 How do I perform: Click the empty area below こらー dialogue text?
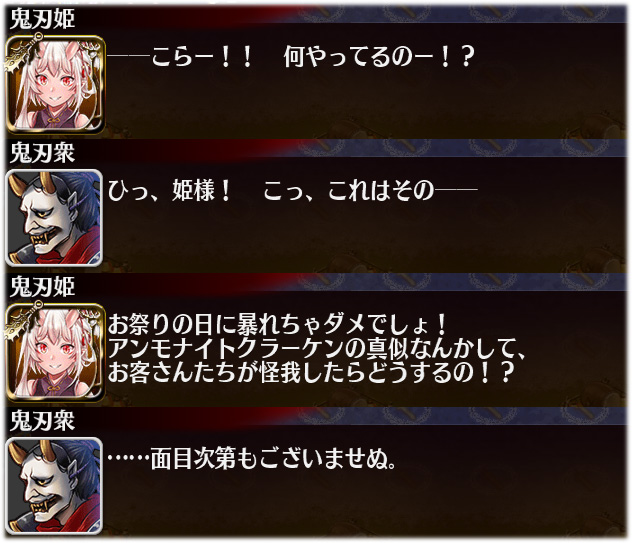coord(365,105)
